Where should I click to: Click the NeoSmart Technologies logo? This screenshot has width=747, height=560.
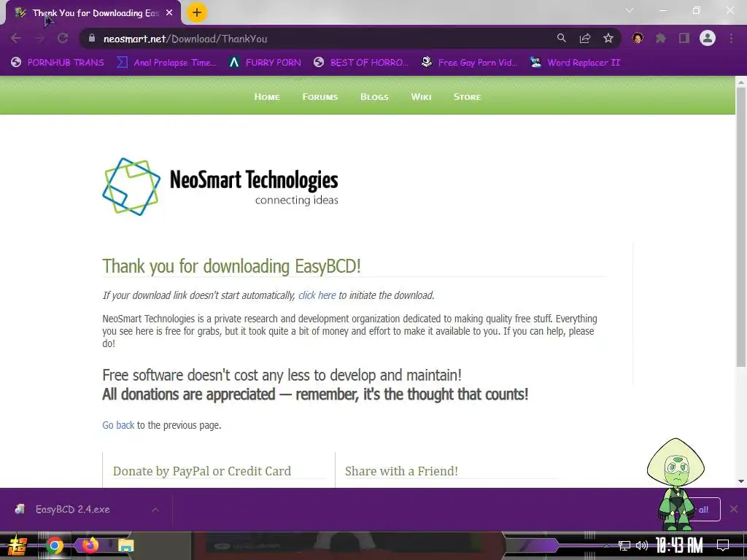[x=220, y=187]
